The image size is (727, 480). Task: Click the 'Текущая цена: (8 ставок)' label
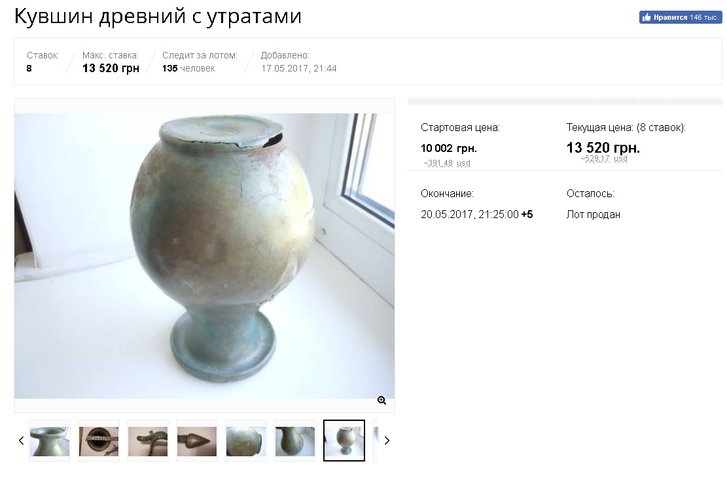point(625,128)
